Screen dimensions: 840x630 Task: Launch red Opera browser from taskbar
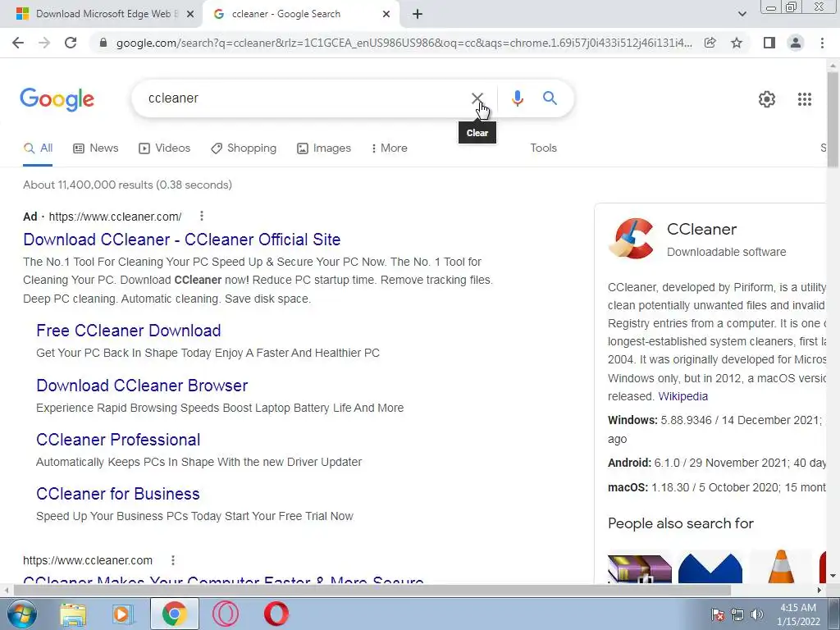tap(276, 614)
